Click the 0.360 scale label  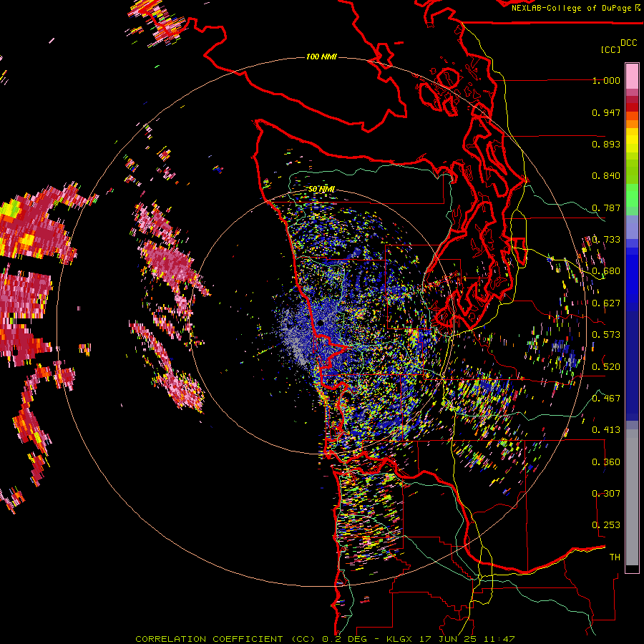(x=606, y=462)
